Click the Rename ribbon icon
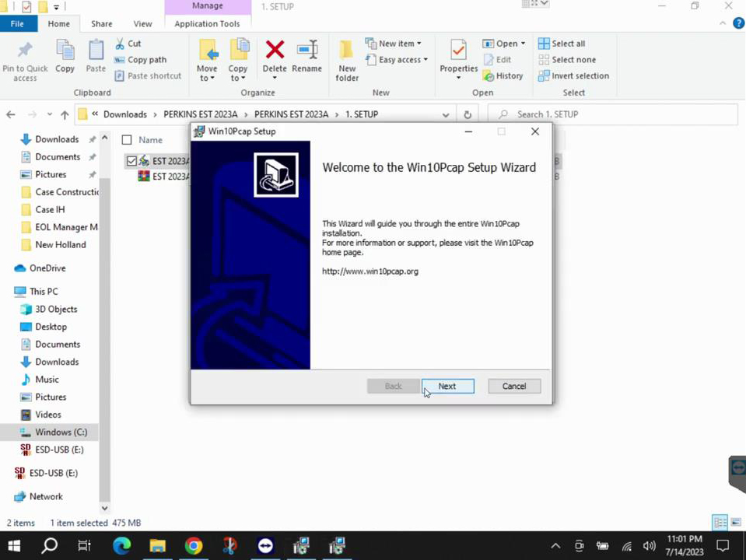Screen dimensions: 746x560 [x=307, y=50]
